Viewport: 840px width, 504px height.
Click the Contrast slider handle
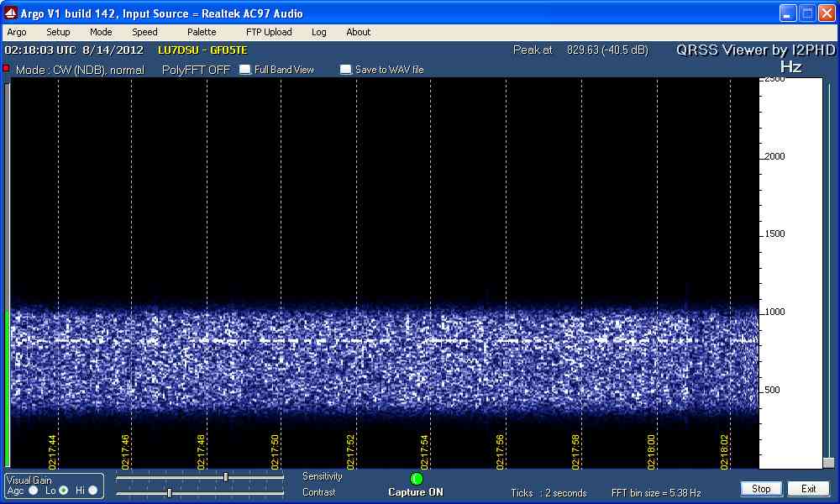pyautogui.click(x=170, y=493)
